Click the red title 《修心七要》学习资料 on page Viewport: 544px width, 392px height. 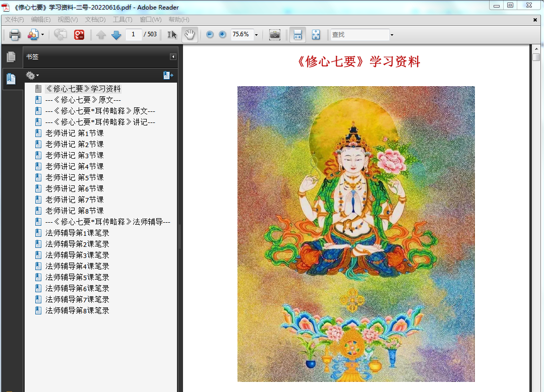click(358, 61)
